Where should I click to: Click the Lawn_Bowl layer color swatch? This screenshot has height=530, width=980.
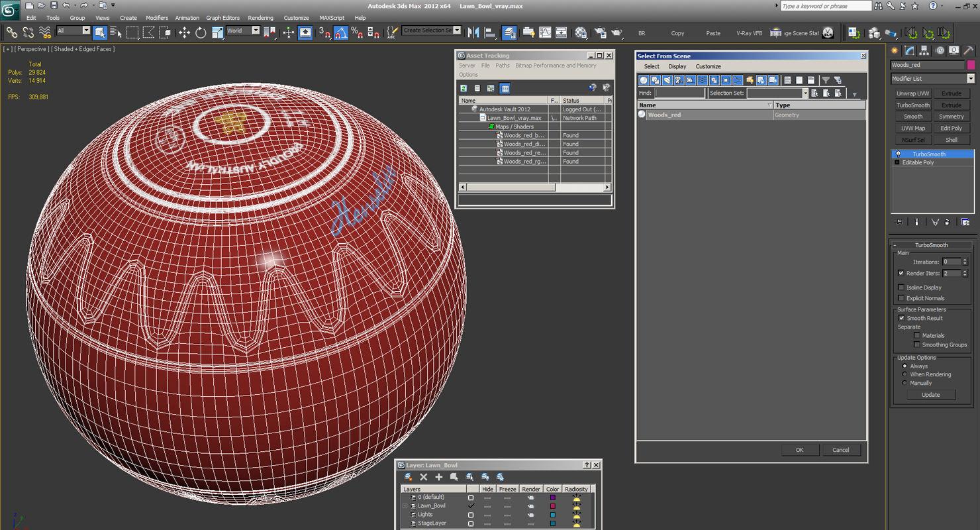click(x=552, y=506)
